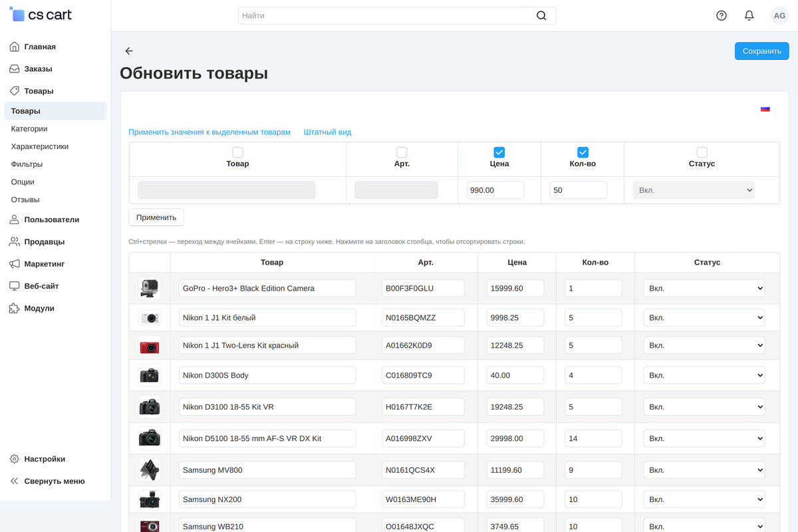
Task: Enable the Товар column checkbox
Action: (237, 152)
